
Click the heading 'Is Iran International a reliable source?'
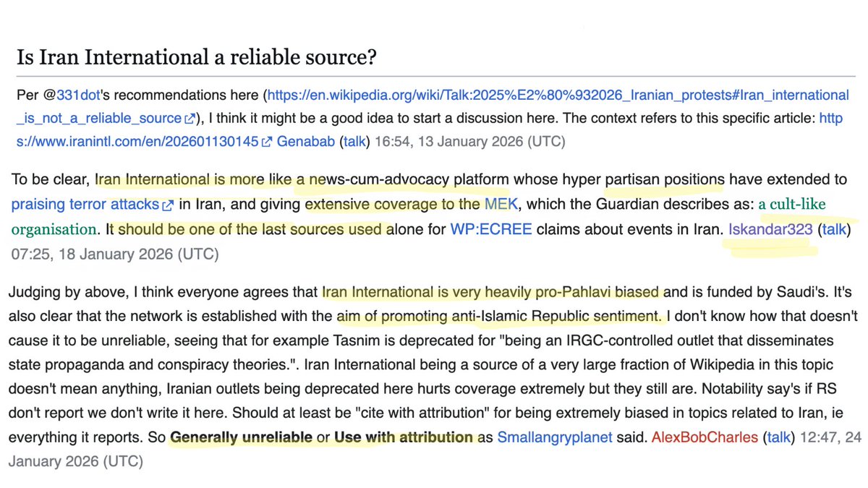pyautogui.click(x=197, y=56)
